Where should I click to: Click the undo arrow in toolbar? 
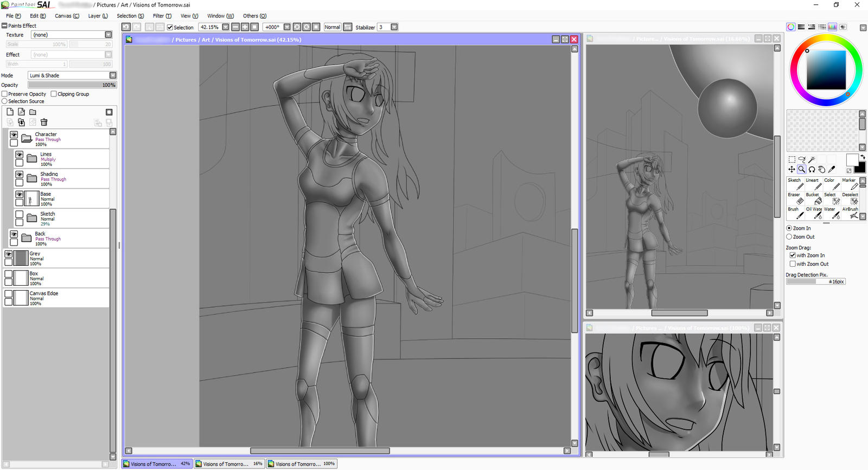(x=126, y=27)
